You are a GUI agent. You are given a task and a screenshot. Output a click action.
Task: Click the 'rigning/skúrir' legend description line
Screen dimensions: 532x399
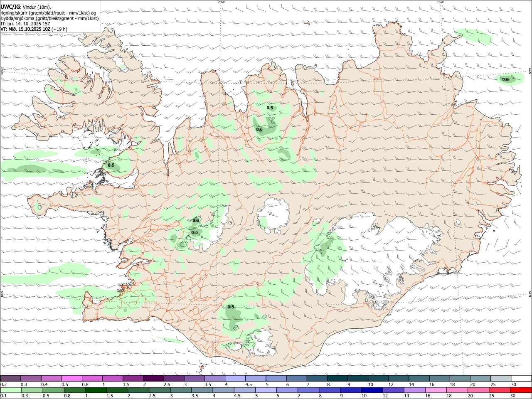click(49, 12)
